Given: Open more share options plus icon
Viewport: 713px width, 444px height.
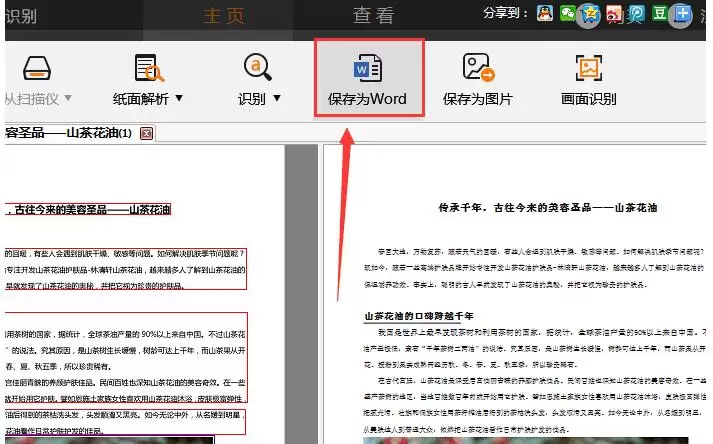Looking at the screenshot, I should (681, 14).
